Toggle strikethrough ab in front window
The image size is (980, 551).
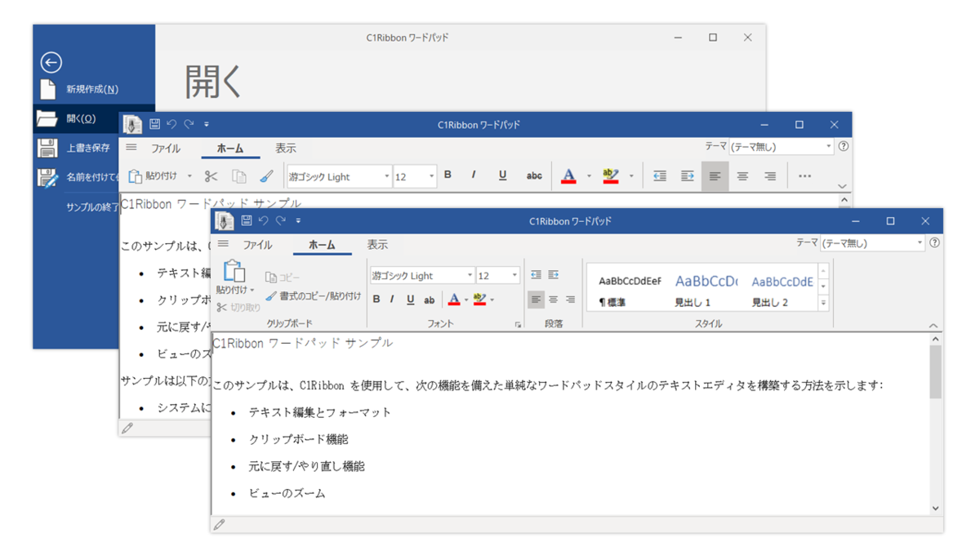[430, 300]
